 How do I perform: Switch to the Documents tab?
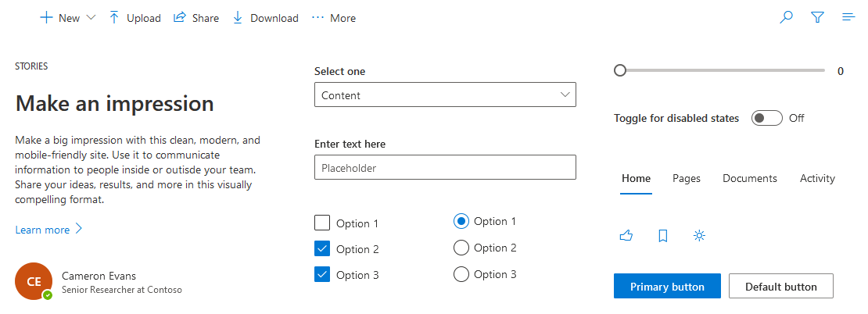tap(749, 178)
